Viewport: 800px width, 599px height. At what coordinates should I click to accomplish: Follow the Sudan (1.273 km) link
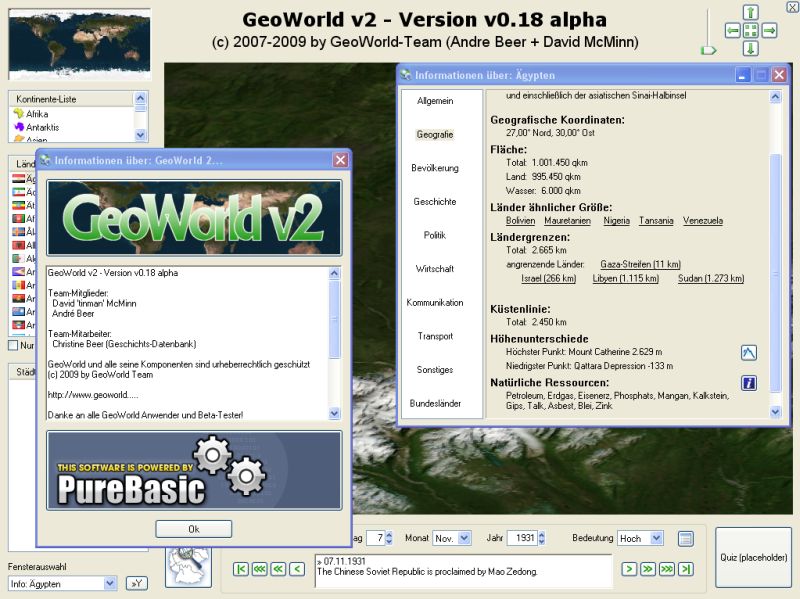click(x=711, y=279)
